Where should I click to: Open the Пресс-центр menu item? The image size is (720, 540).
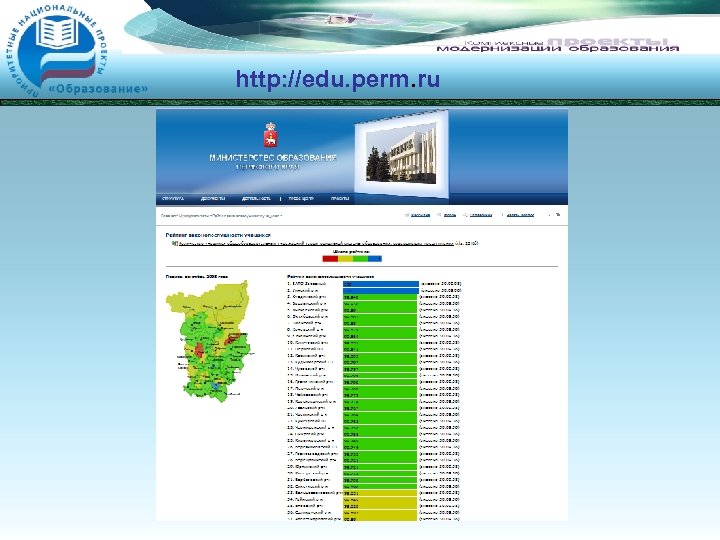[301, 198]
